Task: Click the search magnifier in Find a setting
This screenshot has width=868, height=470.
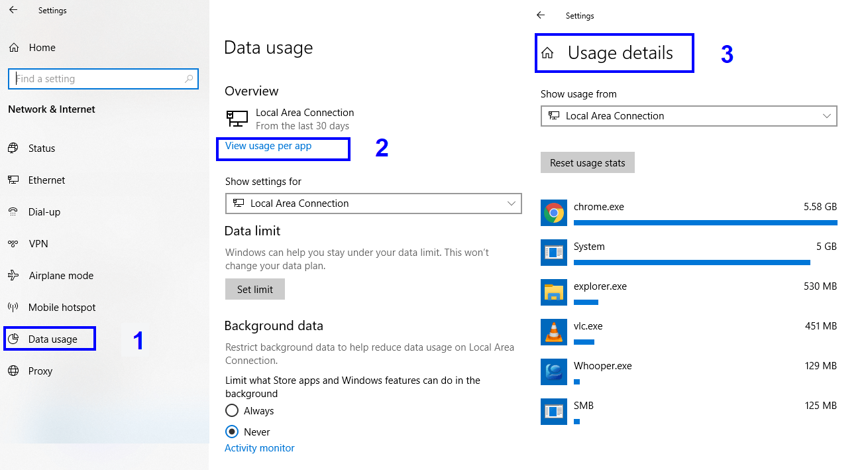Action: click(x=189, y=79)
